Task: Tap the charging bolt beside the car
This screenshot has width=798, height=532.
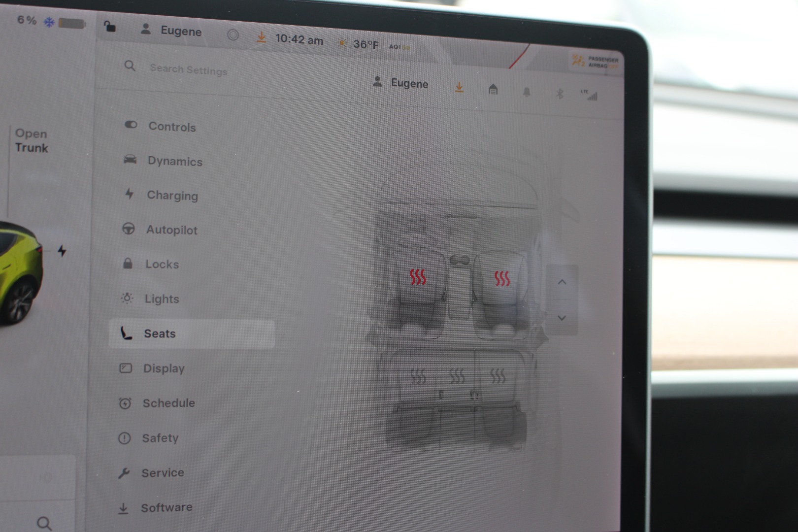Action: click(62, 251)
